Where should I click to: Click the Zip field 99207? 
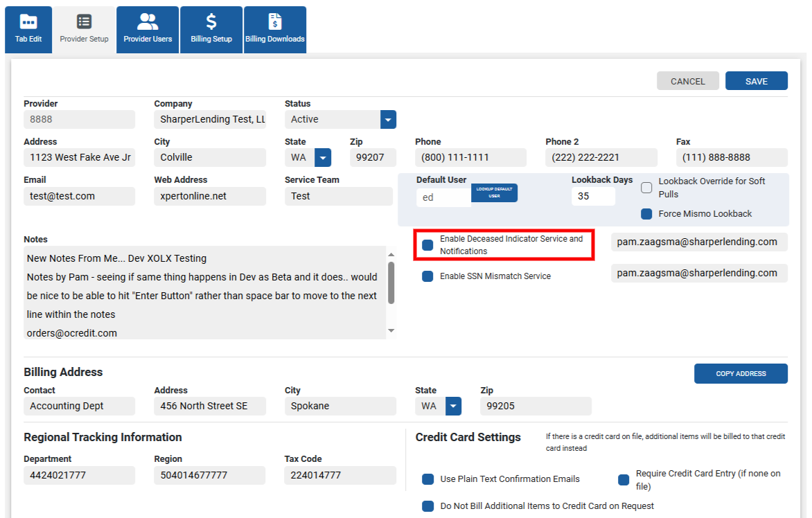click(373, 157)
